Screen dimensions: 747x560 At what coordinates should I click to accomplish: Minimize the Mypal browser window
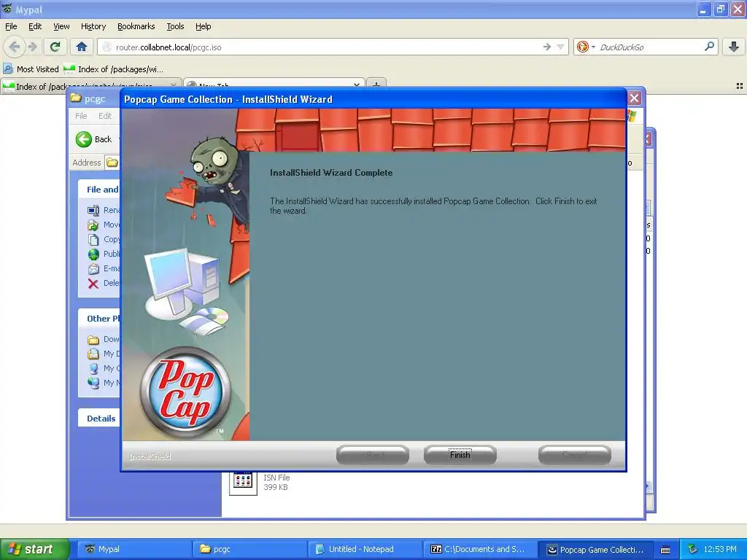[703, 9]
